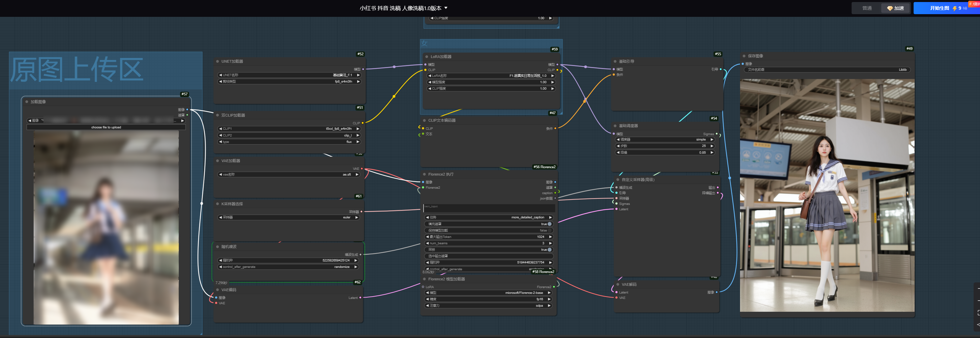
Task: Collapse the VAE编码 node via its dot
Action: pyautogui.click(x=217, y=290)
